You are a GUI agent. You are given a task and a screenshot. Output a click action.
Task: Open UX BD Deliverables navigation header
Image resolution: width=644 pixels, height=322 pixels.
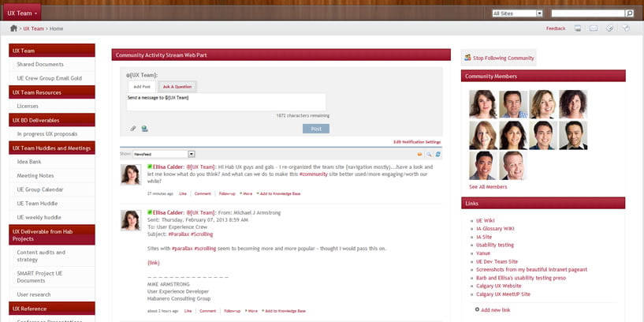(52, 120)
